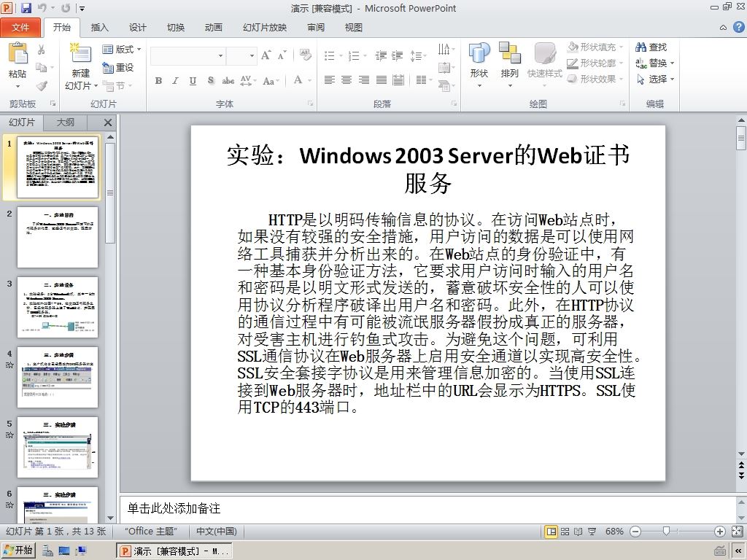Screen dimensions: 747x560
Task: Toggle Italic formatting
Action: [175, 80]
